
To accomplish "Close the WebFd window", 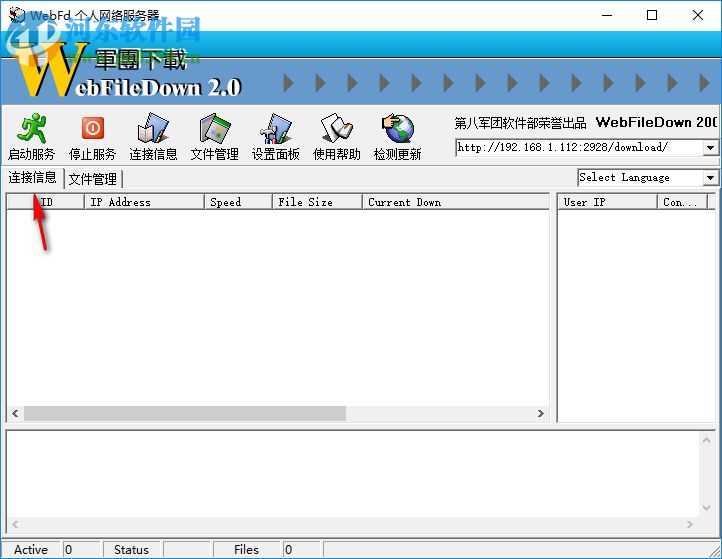I will pyautogui.click(x=698, y=15).
